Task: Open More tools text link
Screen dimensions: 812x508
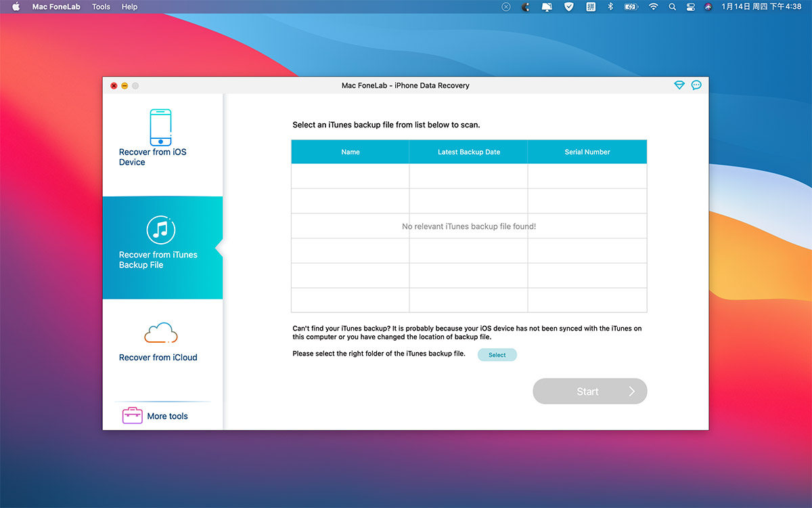Action: [168, 417]
